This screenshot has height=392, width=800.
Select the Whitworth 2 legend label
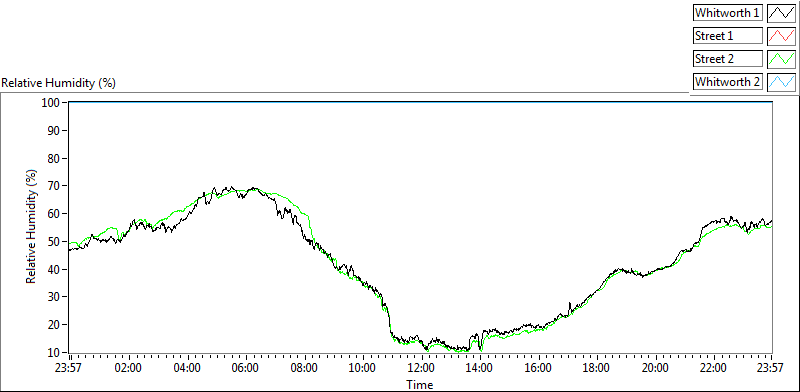[x=728, y=81]
